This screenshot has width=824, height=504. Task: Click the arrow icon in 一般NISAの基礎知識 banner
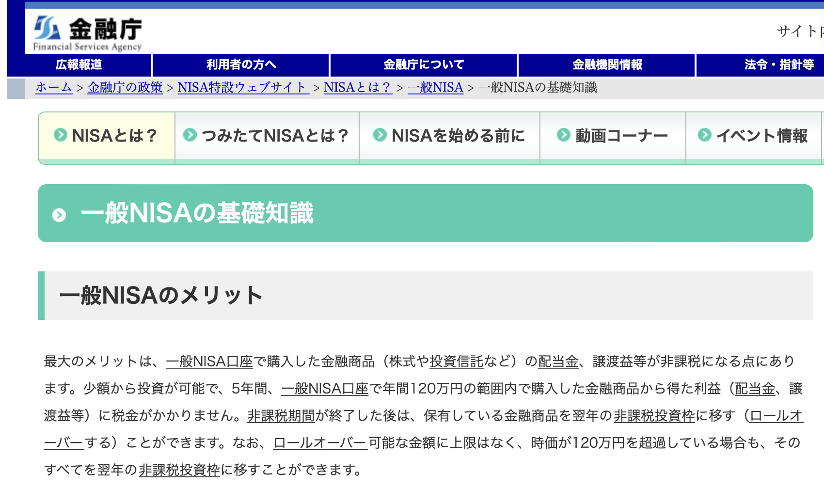pos(59,215)
